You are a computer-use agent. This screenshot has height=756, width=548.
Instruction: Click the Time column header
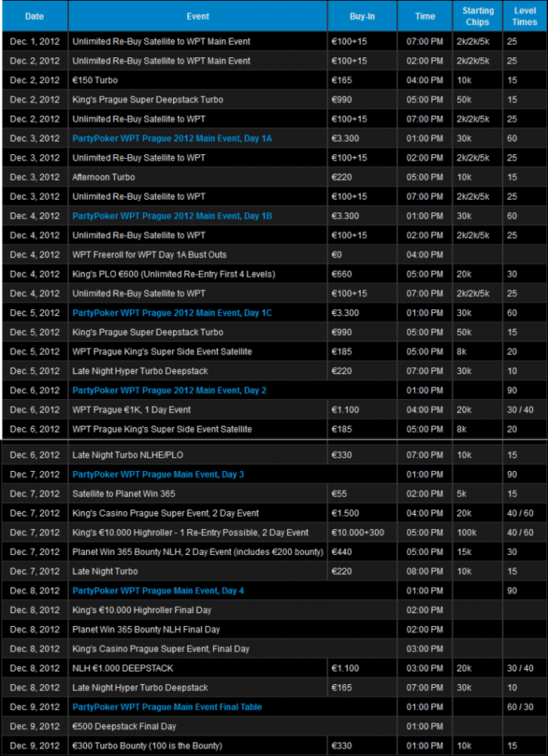coord(425,16)
